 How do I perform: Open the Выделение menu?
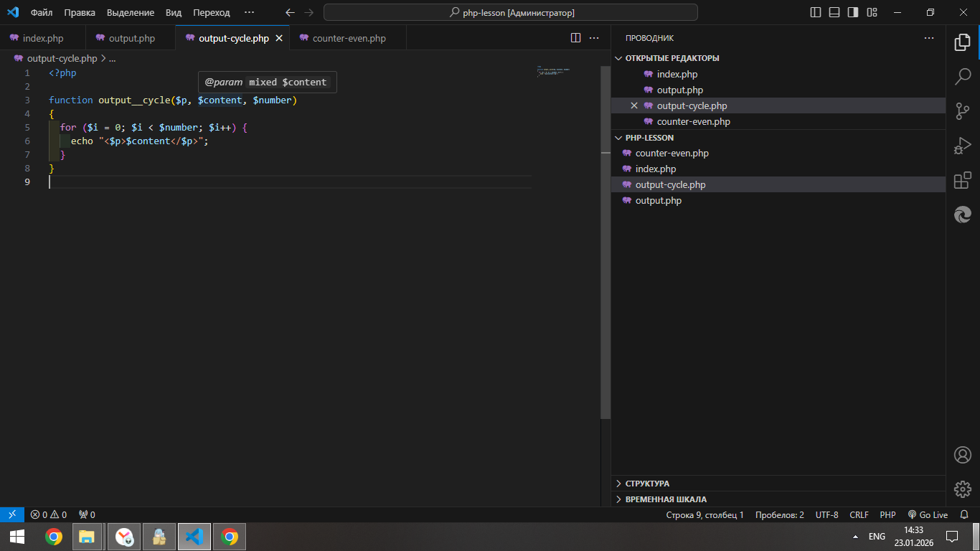pos(131,12)
